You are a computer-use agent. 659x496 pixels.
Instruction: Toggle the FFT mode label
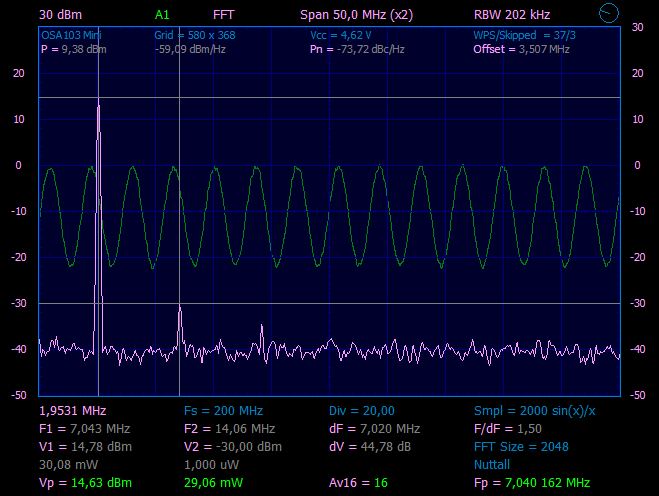(x=224, y=15)
